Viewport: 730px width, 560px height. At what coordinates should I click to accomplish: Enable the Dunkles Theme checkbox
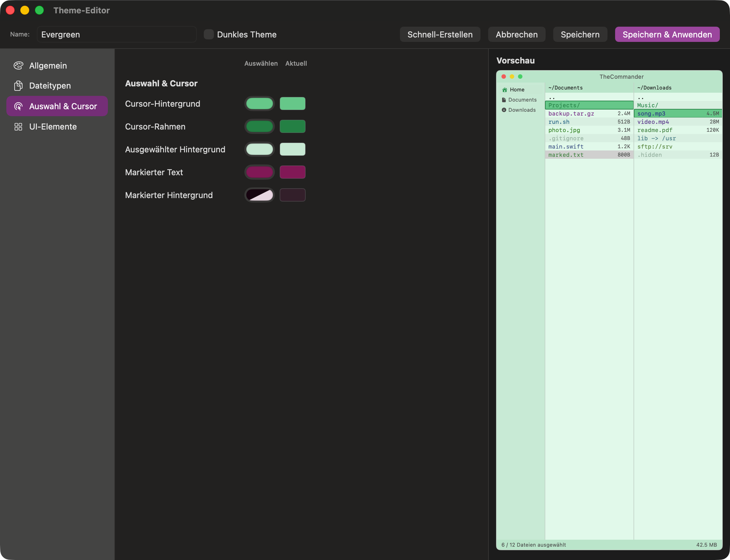pyautogui.click(x=209, y=34)
